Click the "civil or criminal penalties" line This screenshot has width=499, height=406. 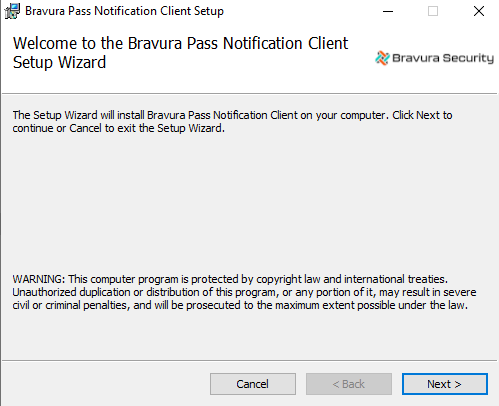tap(240, 305)
